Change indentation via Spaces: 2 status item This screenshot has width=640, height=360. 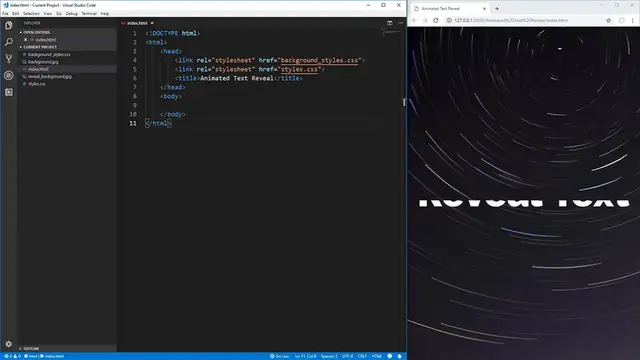(x=329, y=356)
